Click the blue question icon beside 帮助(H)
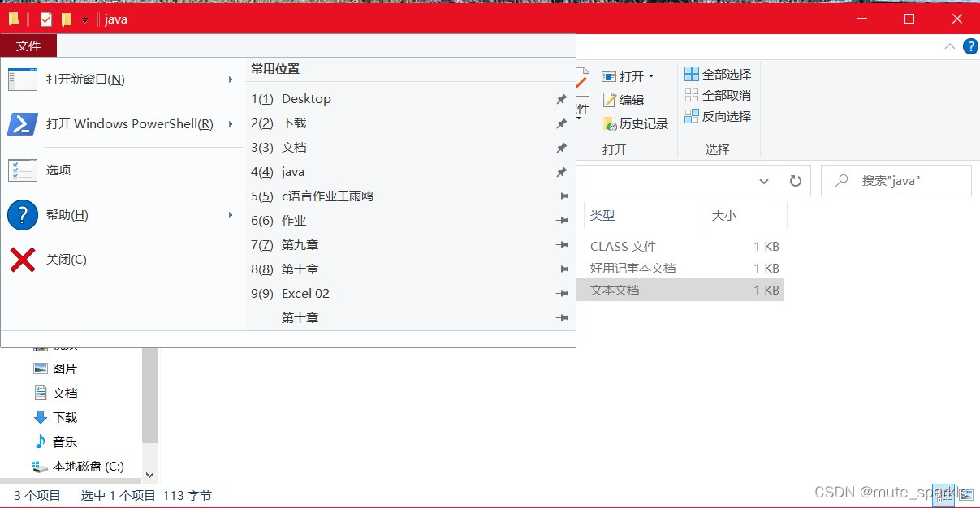This screenshot has height=508, width=980. 23,215
